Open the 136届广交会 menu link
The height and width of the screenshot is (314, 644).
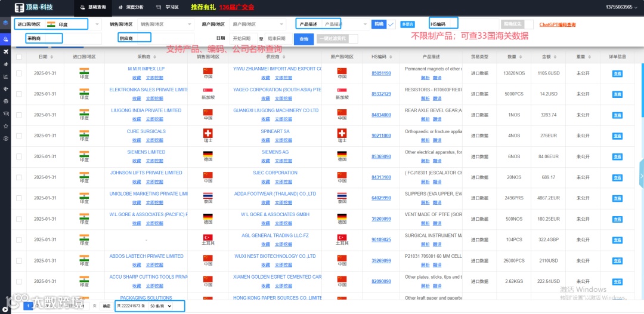click(x=237, y=7)
